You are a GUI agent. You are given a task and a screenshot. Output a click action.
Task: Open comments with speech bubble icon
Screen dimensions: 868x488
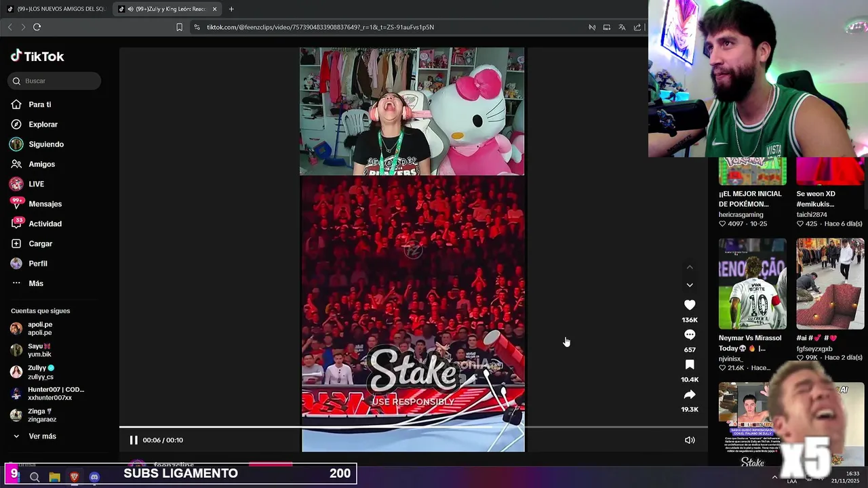(x=690, y=335)
